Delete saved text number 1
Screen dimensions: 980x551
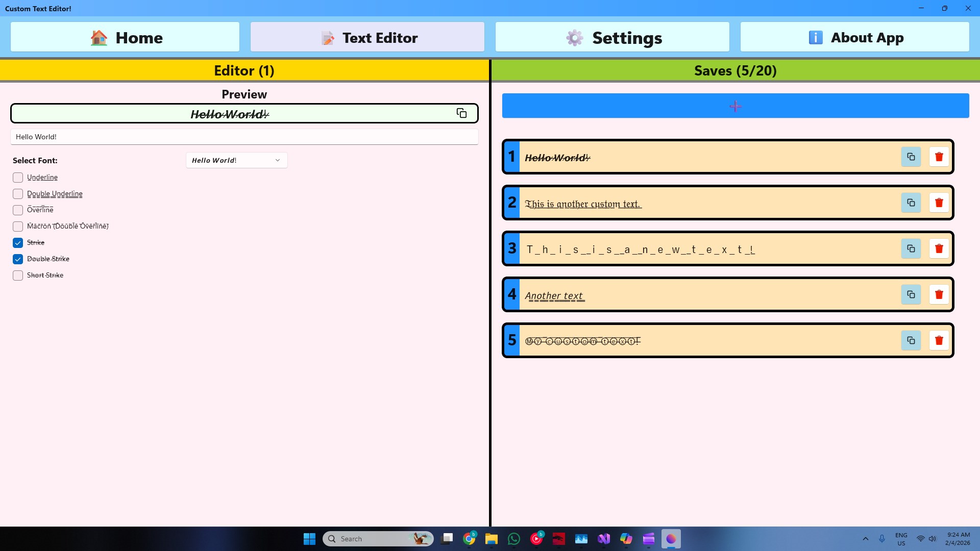click(939, 157)
